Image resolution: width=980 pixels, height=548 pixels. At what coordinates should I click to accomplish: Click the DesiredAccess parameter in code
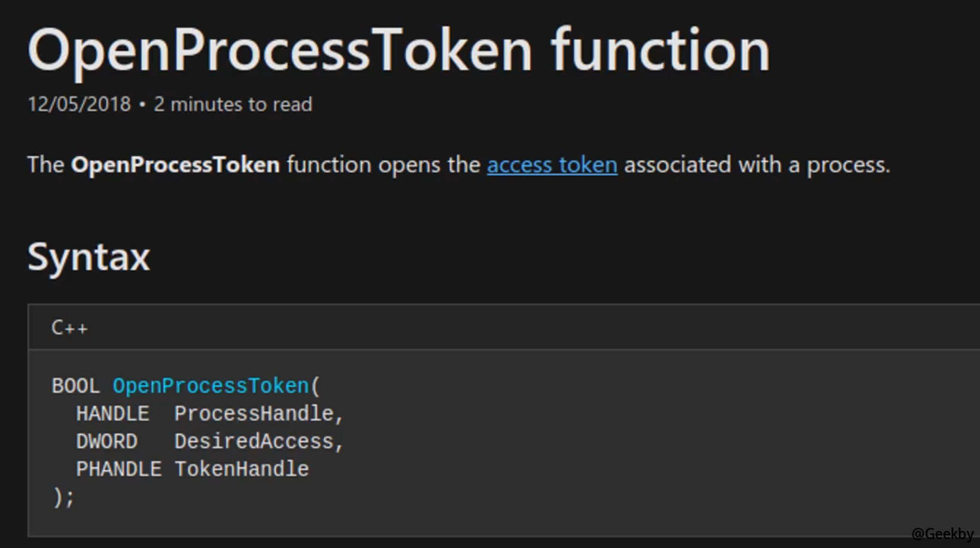pos(254,441)
